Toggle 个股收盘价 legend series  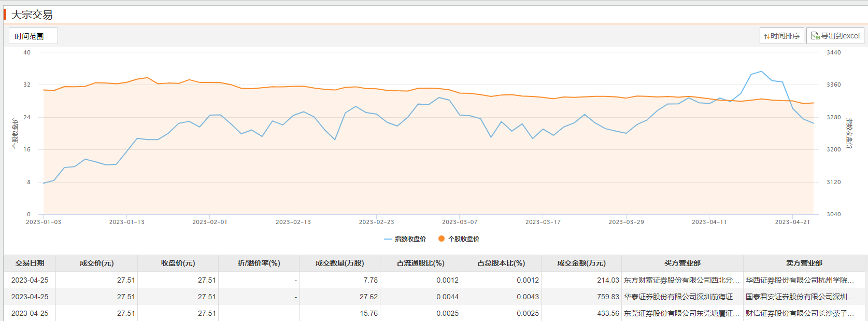click(459, 239)
